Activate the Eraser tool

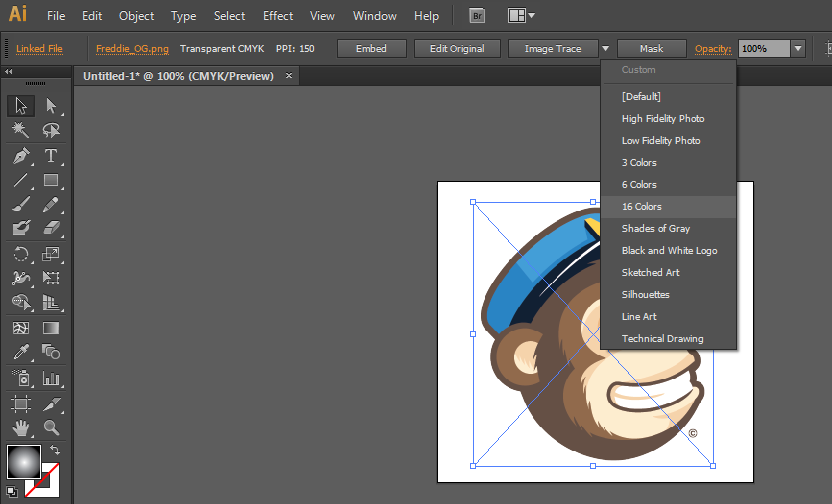51,229
